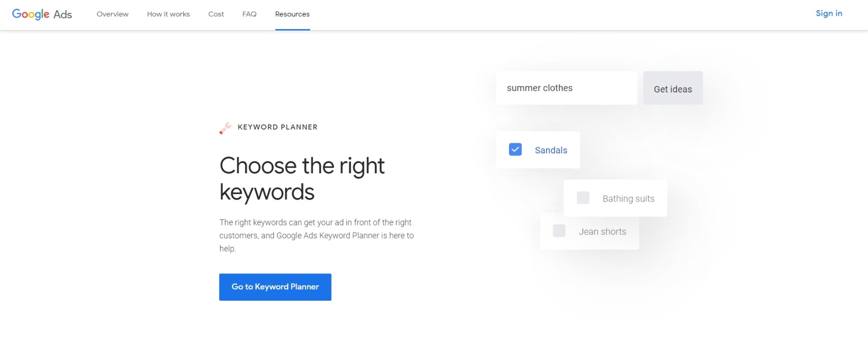
Task: Click the Ads word in the logo
Action: tap(63, 15)
